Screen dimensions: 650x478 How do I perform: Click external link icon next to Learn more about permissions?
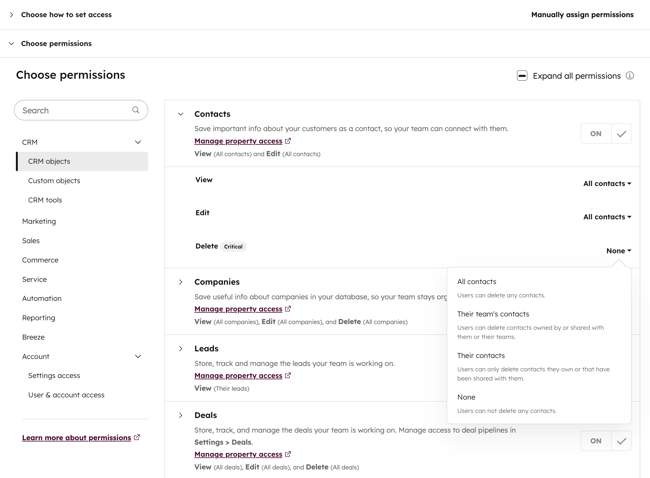tap(137, 437)
